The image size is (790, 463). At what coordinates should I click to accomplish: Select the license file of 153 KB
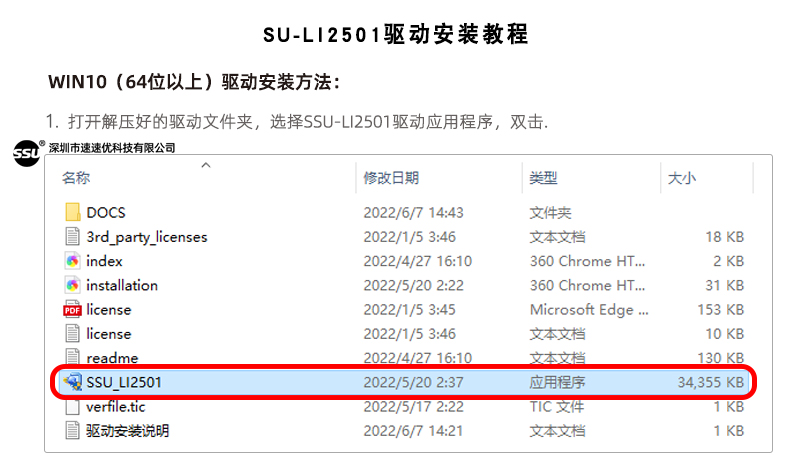point(108,309)
